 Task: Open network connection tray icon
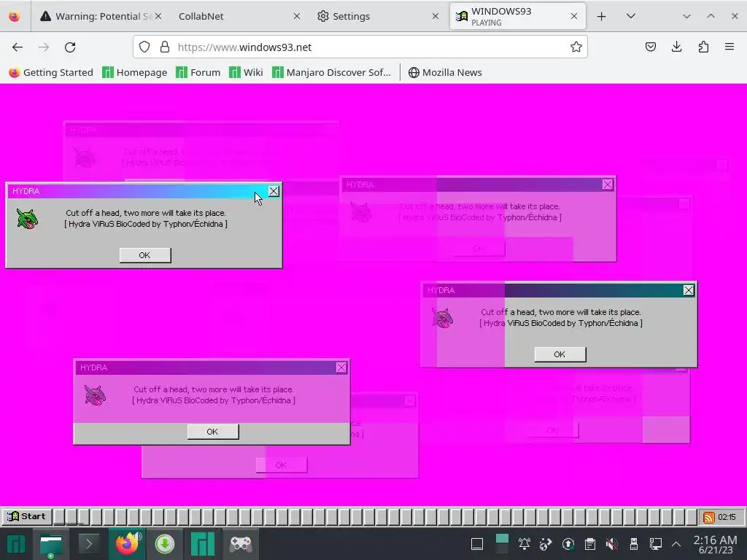656,544
